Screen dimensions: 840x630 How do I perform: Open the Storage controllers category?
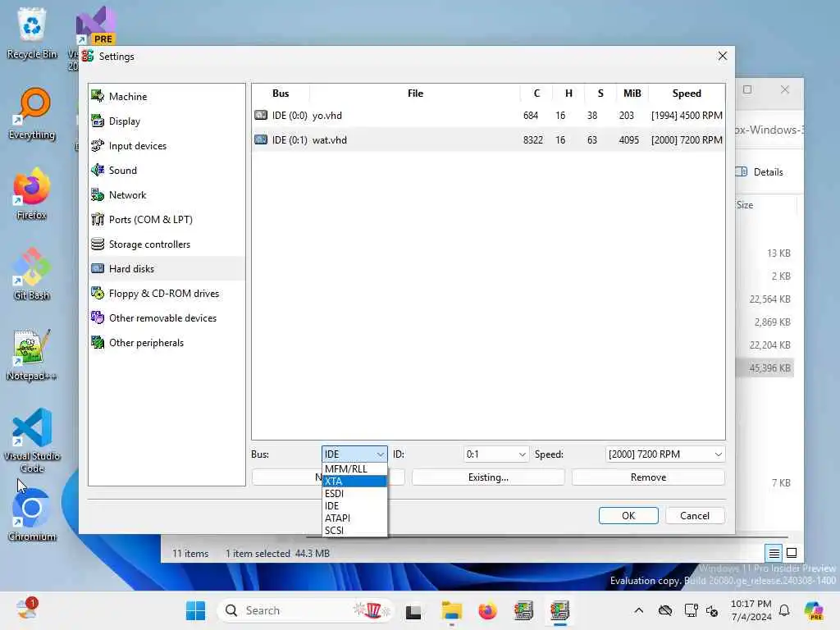pyautogui.click(x=167, y=244)
